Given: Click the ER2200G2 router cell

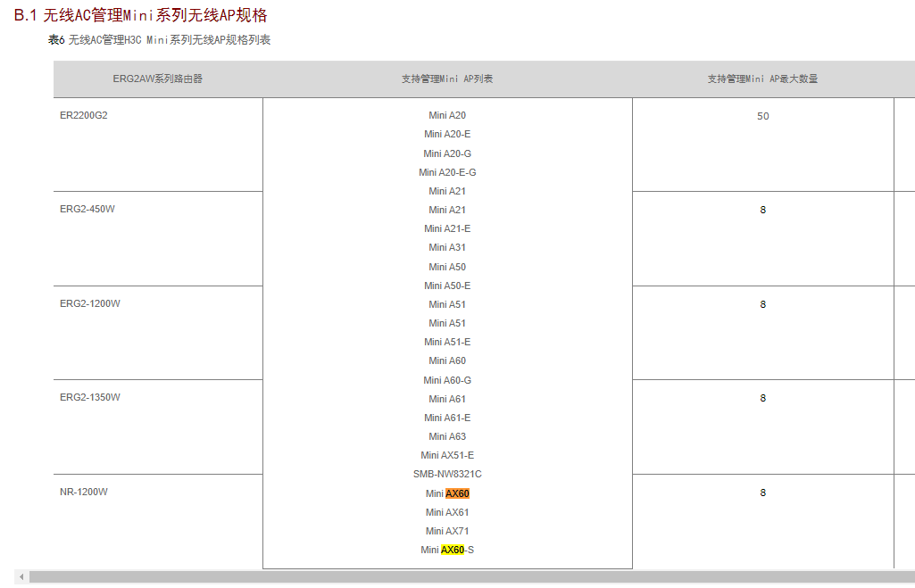Looking at the screenshot, I should coord(84,115).
